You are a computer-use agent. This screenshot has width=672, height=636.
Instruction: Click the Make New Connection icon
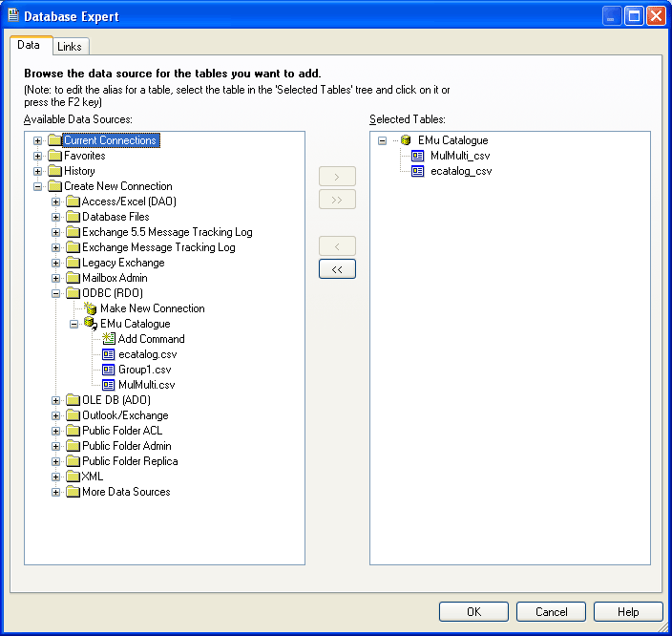pyautogui.click(x=91, y=308)
